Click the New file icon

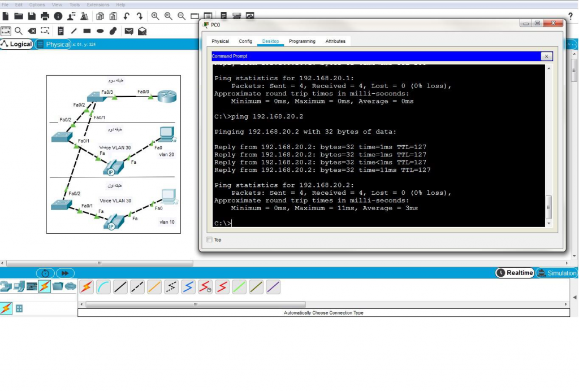[x=6, y=16]
